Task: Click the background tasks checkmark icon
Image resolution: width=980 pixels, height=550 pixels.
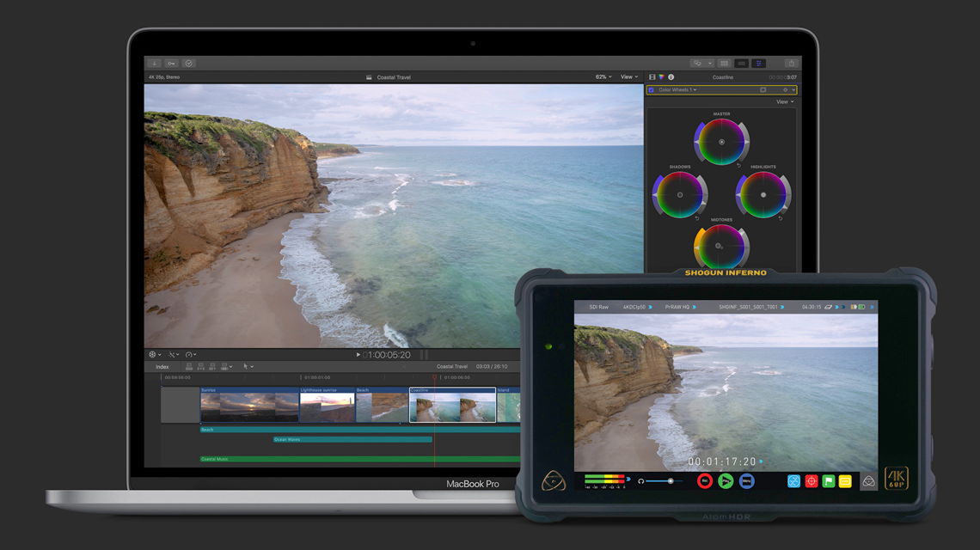Action: [189, 63]
